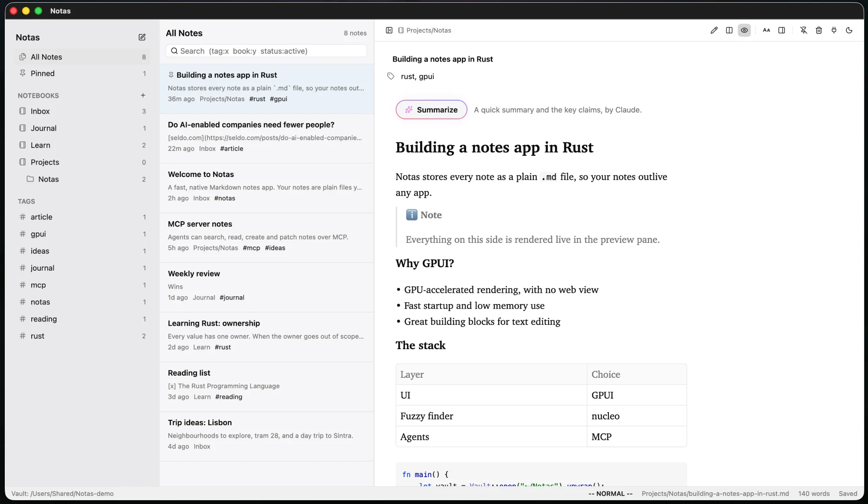Viewport: 868px width, 504px height.
Task: Open the Notas sub-notebook folder
Action: 82,179
